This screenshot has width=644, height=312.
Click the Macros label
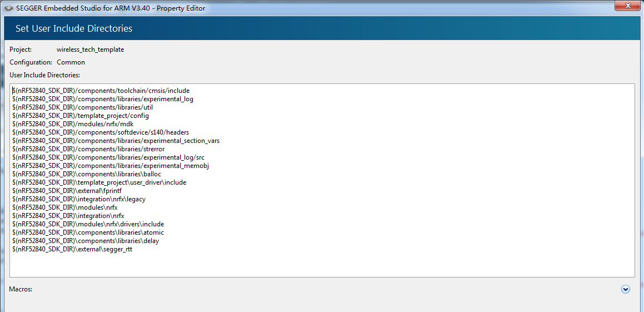[x=21, y=289]
